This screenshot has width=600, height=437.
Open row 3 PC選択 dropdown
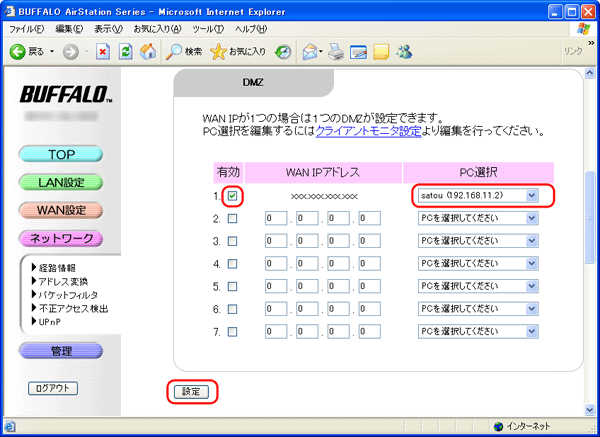478,241
